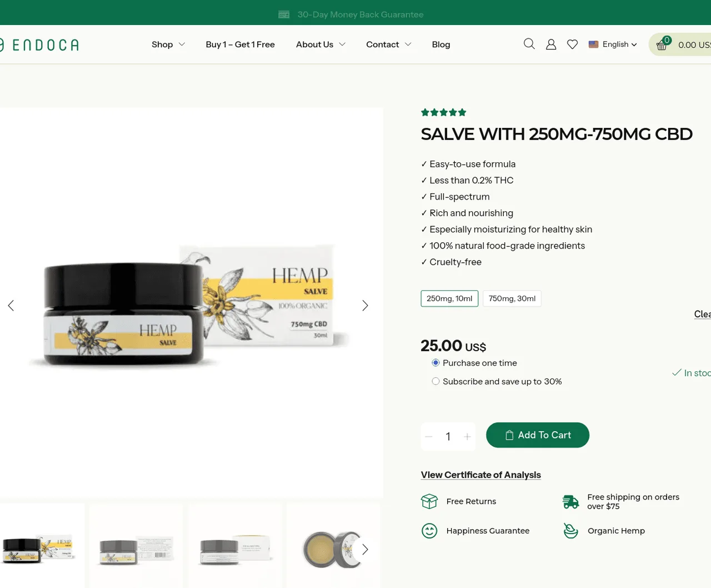Screen dimensions: 711x588
Task: Click the quantity input field showing 1
Action: [x=448, y=437]
